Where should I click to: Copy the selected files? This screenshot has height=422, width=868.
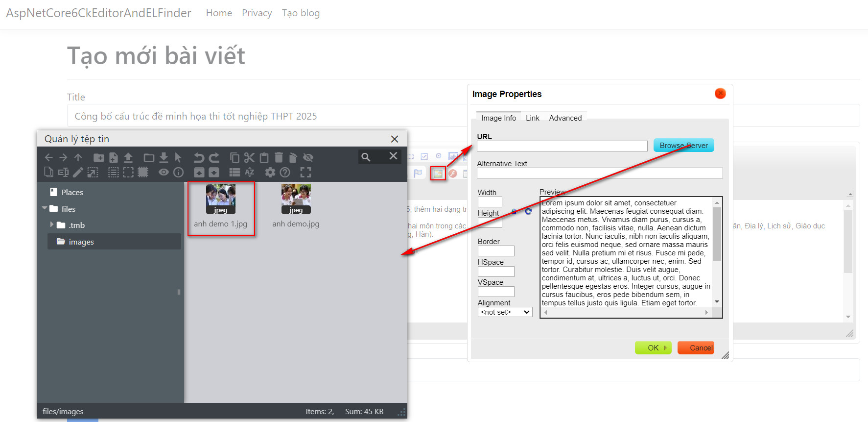pos(235,157)
